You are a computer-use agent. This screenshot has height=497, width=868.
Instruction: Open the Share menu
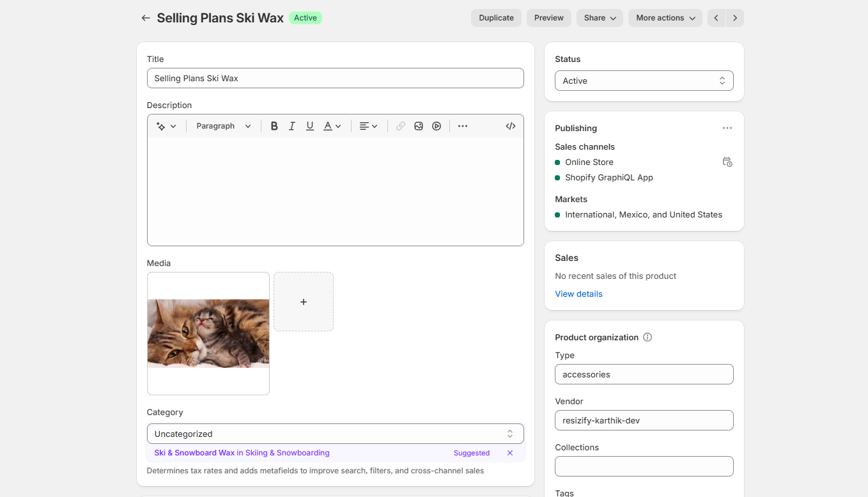(600, 18)
